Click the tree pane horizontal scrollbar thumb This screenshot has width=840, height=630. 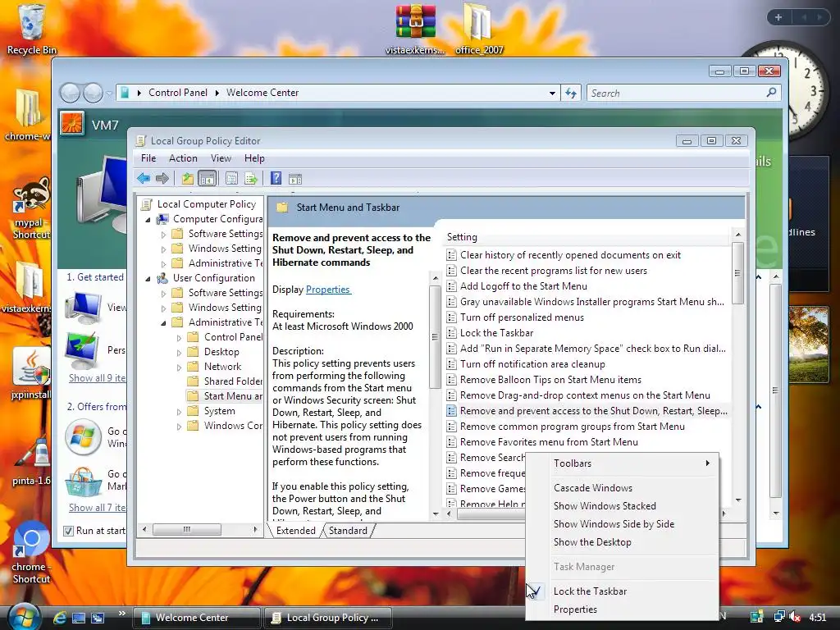point(187,529)
